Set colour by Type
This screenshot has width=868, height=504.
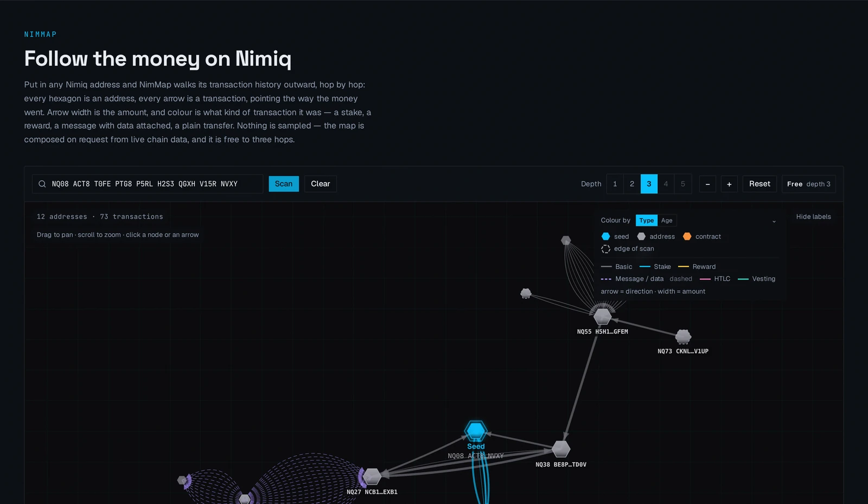[x=647, y=220]
